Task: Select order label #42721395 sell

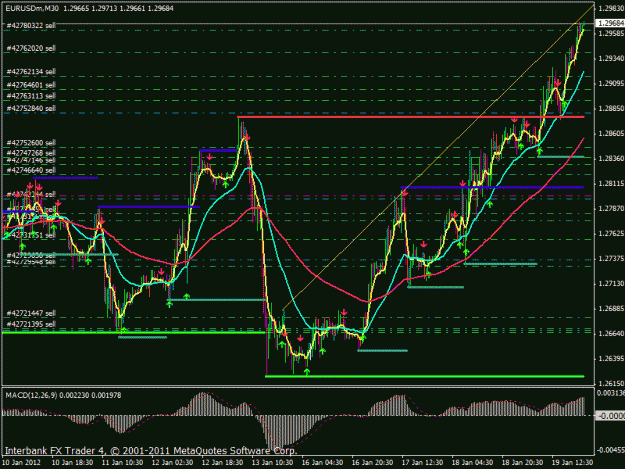Action: [x=31, y=324]
